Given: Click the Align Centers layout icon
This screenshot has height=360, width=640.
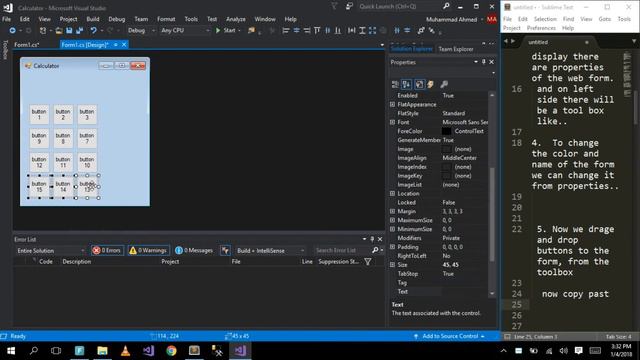Looking at the screenshot, I should 296,31.
